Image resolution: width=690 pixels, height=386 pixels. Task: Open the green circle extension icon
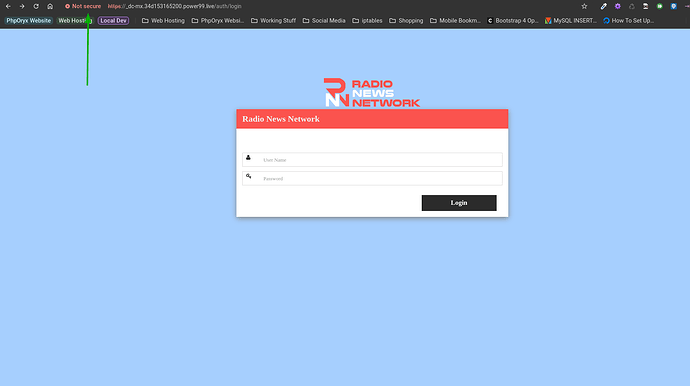[x=660, y=6]
